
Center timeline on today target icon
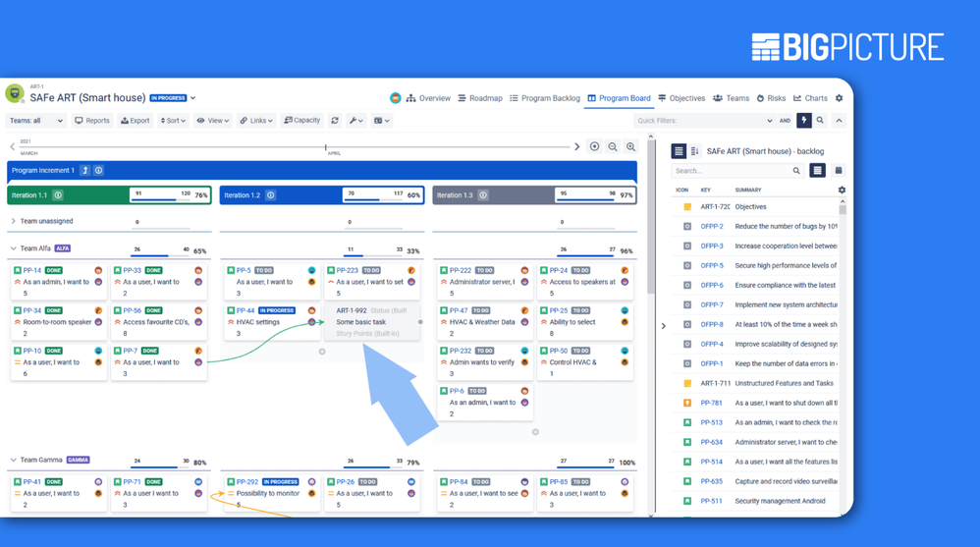click(594, 146)
